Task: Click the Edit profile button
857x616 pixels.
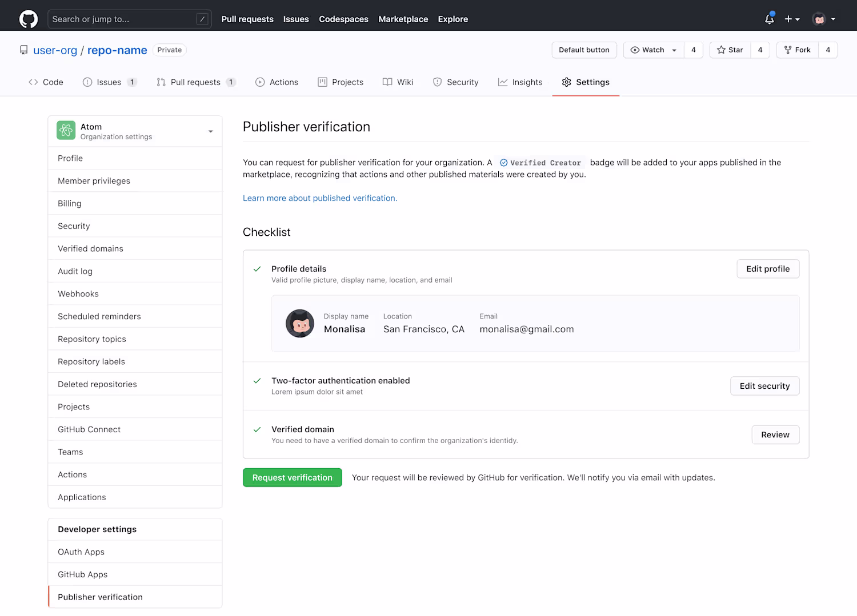Action: [768, 269]
